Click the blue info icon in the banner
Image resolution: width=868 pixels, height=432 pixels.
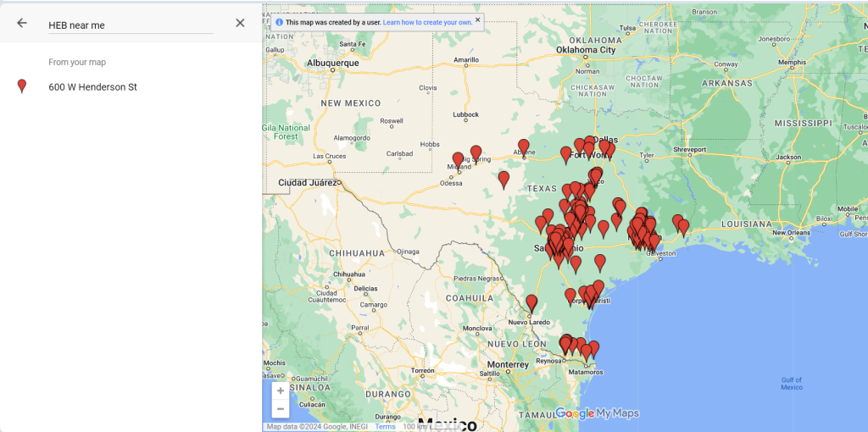click(x=280, y=22)
